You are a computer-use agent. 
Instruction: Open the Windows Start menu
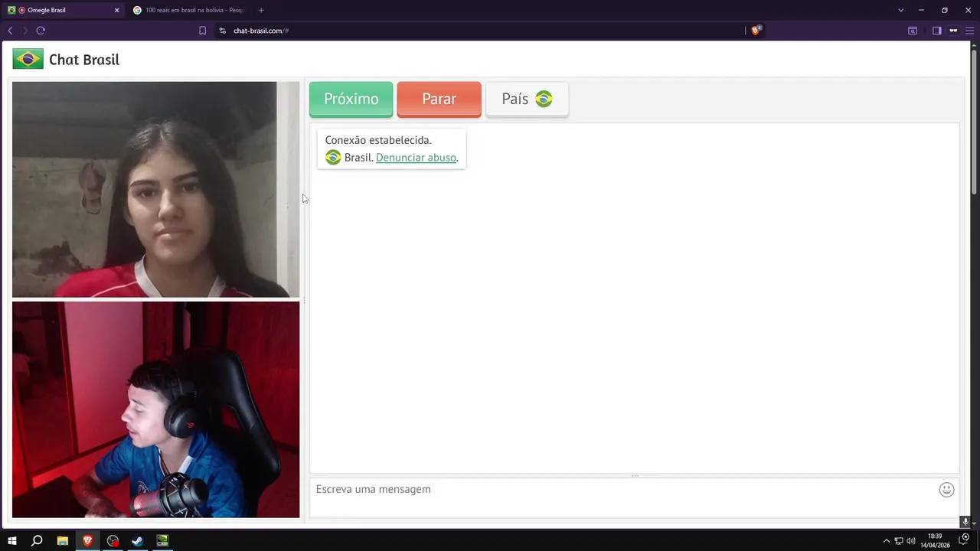click(x=12, y=541)
